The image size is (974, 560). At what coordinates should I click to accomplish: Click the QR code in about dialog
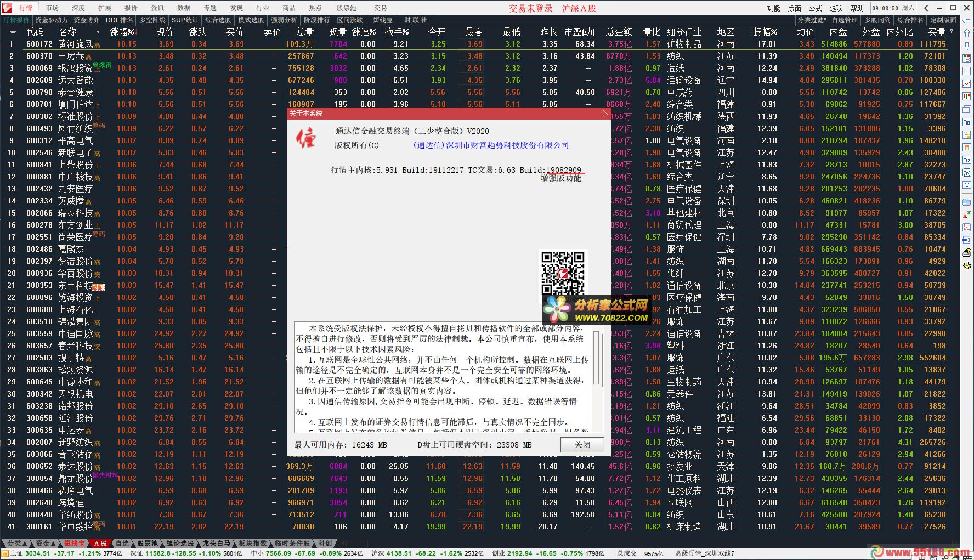click(x=563, y=273)
